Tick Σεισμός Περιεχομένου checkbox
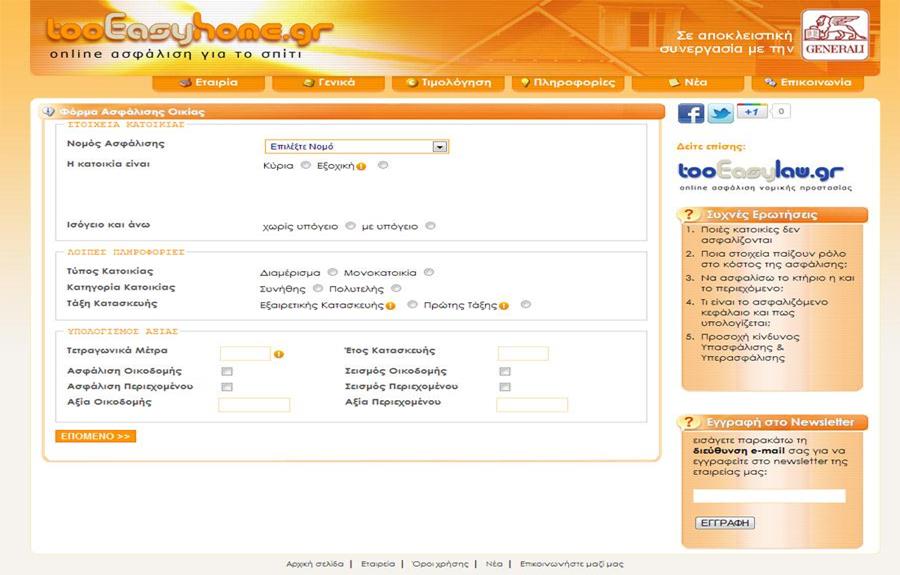The height and width of the screenshot is (575, 900). pos(505,387)
